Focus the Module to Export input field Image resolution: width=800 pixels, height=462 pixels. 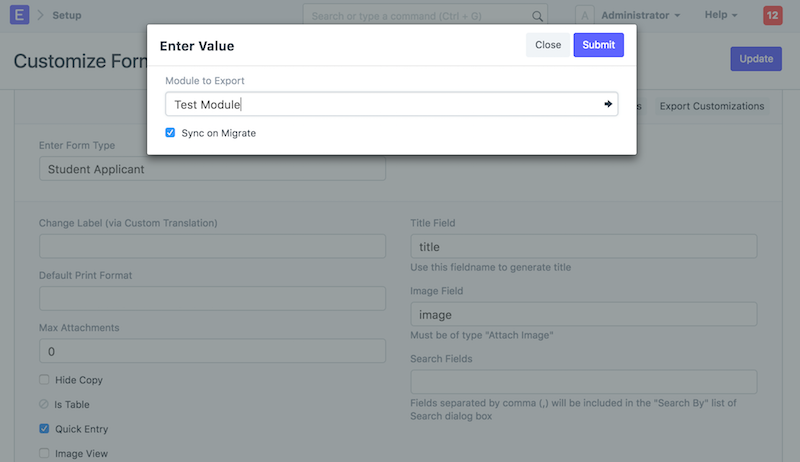pos(380,104)
